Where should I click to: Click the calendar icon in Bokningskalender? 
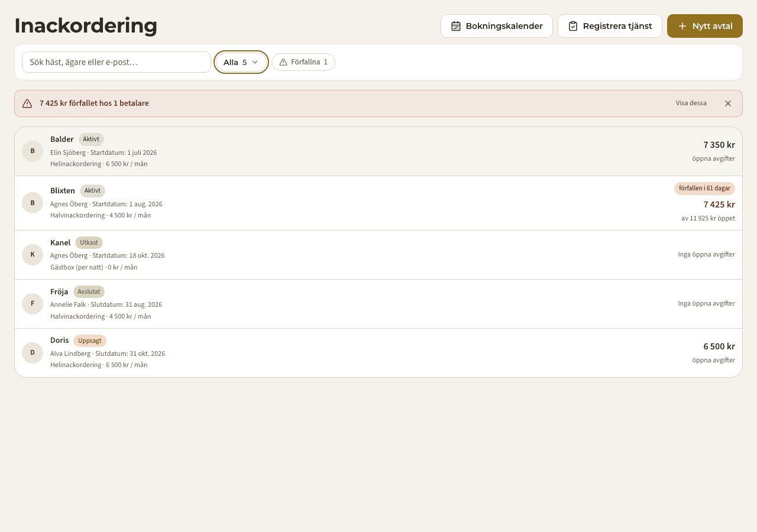point(456,26)
